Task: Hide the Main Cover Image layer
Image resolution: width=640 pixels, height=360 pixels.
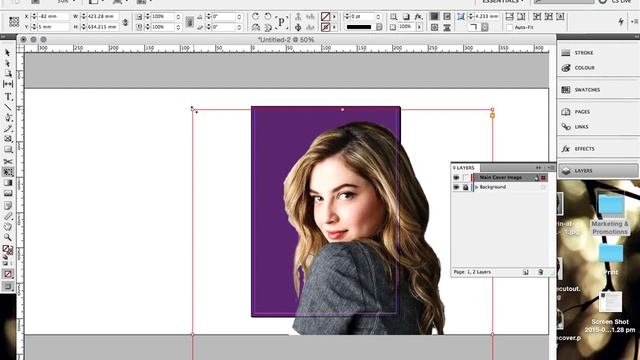Action: [x=456, y=178]
